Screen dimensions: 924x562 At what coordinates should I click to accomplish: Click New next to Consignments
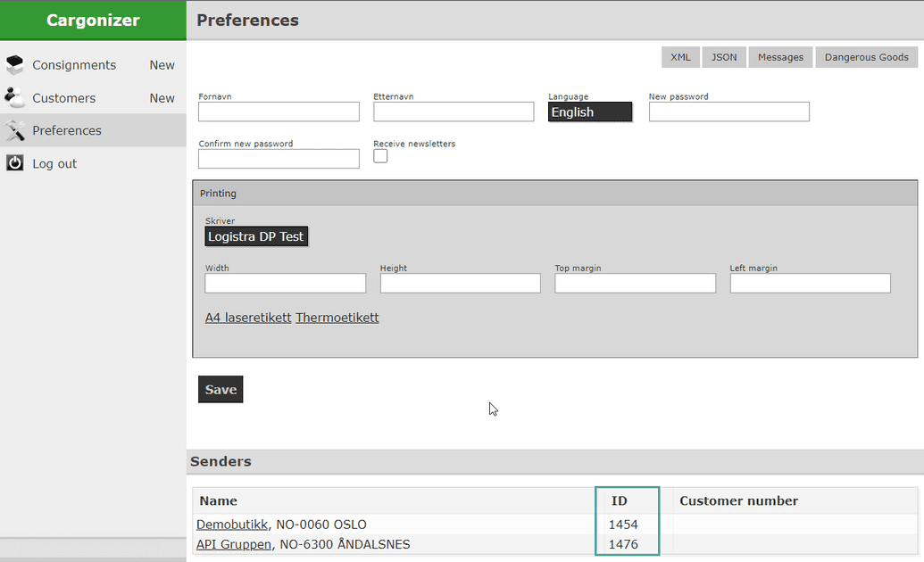[x=162, y=65]
